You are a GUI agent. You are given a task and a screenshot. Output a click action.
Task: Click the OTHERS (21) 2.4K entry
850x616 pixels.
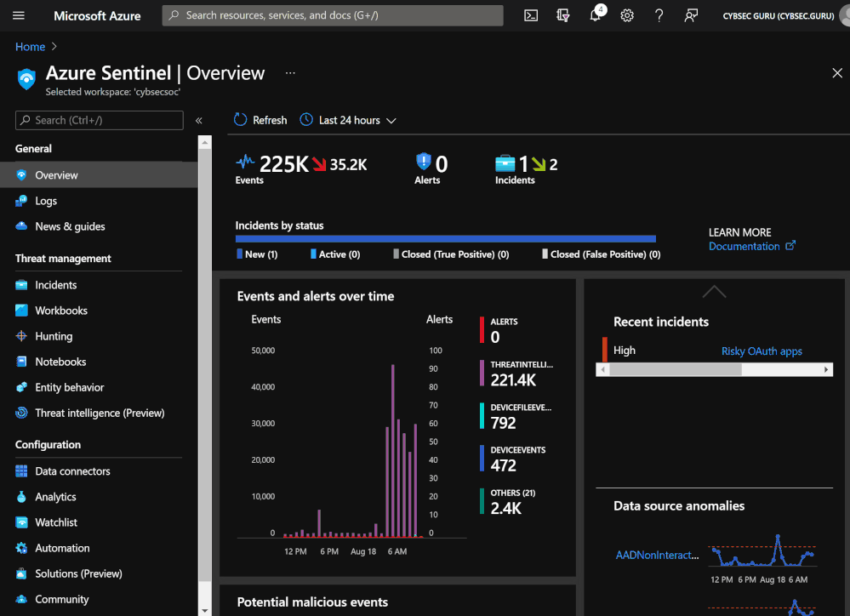[507, 502]
